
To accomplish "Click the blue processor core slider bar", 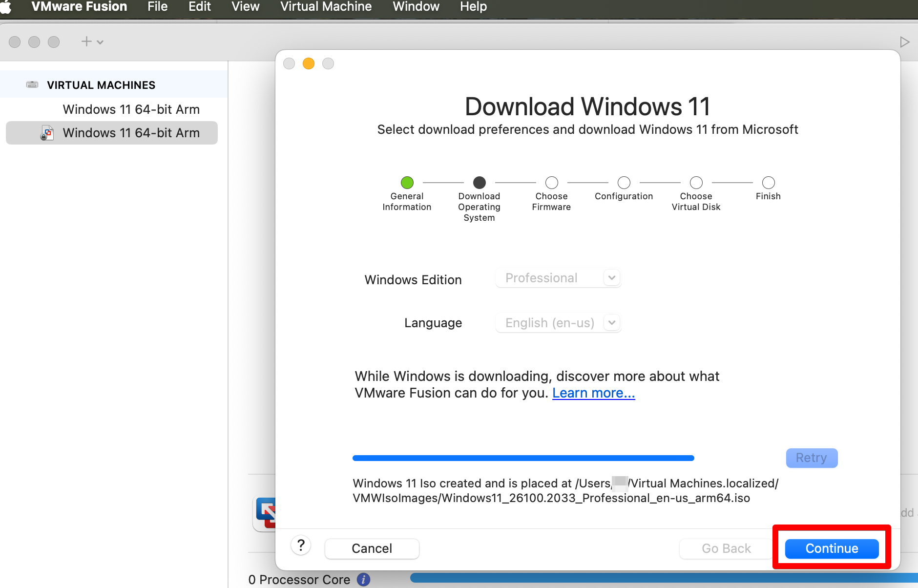I will point(664,578).
